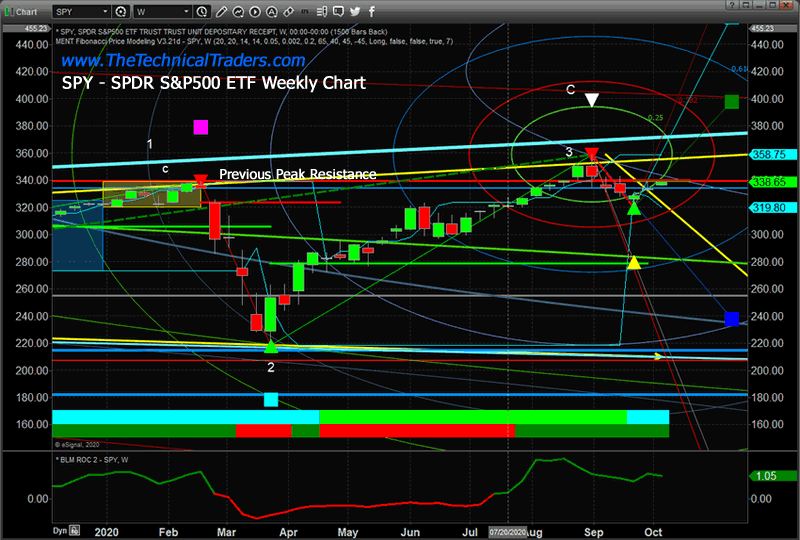Open the data list panel icon
Screen dimensions: 800x540
pyautogui.click(x=321, y=11)
